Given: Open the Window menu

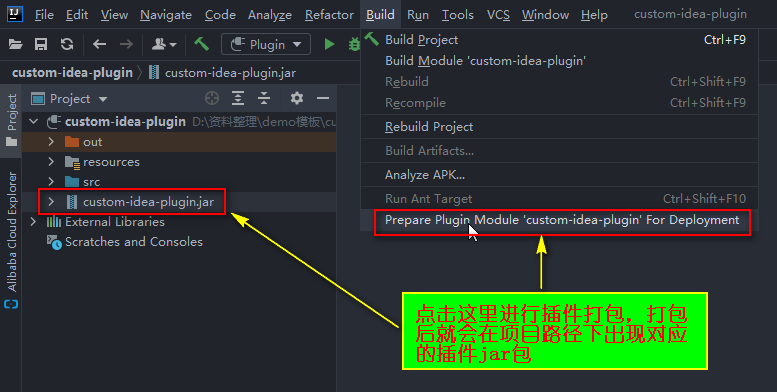Looking at the screenshot, I should pyautogui.click(x=545, y=15).
